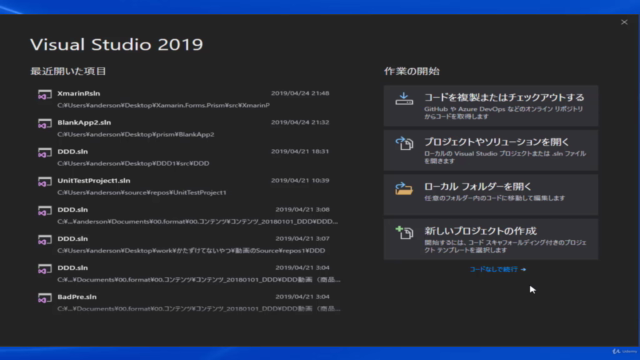Image resolution: width=640 pixels, height=360 pixels.
Task: Click ローカル フォルダーを開く button
Action: click(x=491, y=195)
